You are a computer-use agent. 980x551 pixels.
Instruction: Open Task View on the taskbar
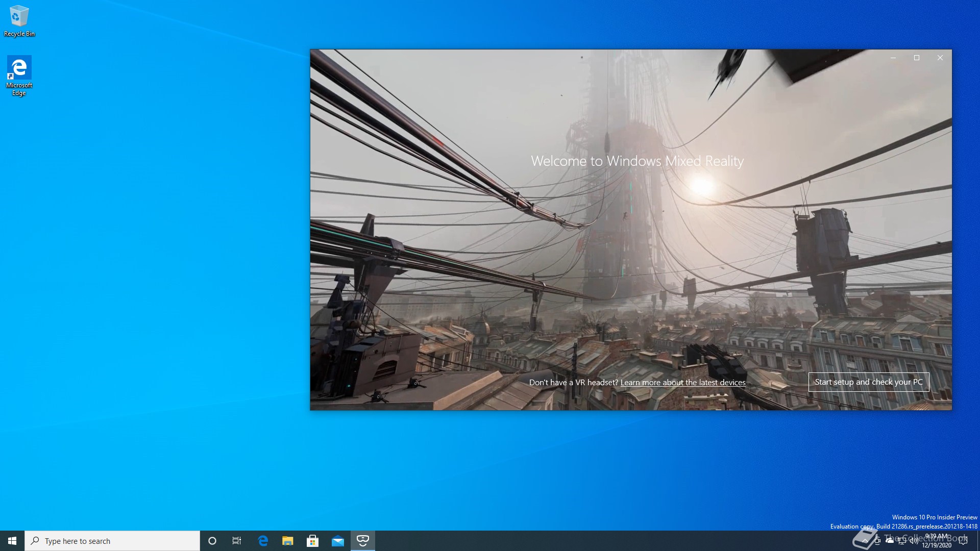pos(237,541)
